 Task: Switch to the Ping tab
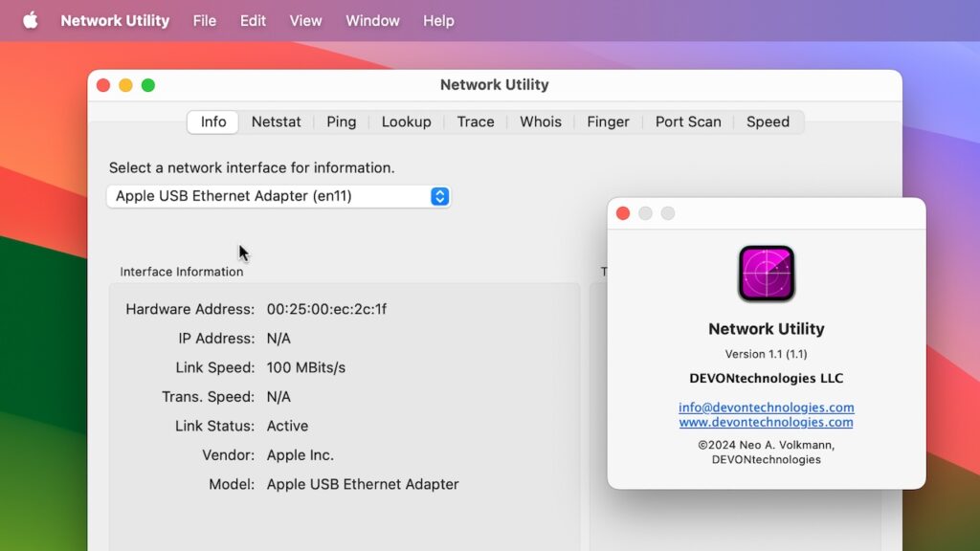342,121
